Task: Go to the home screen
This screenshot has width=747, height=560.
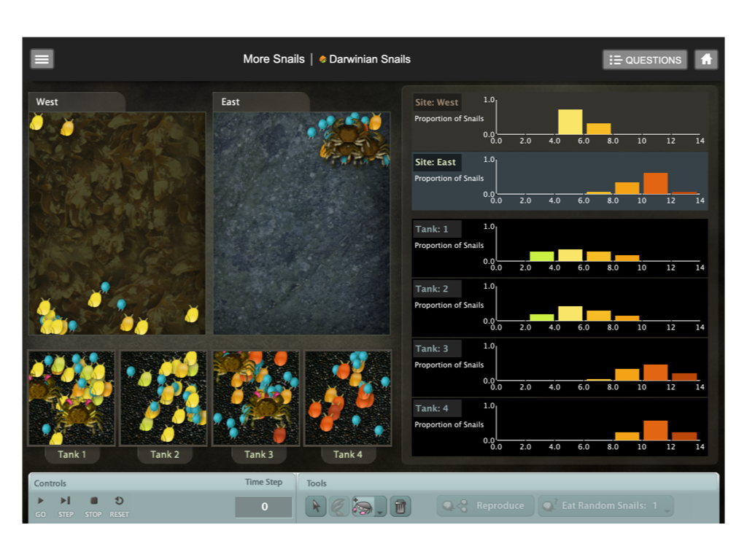Action: (x=705, y=60)
